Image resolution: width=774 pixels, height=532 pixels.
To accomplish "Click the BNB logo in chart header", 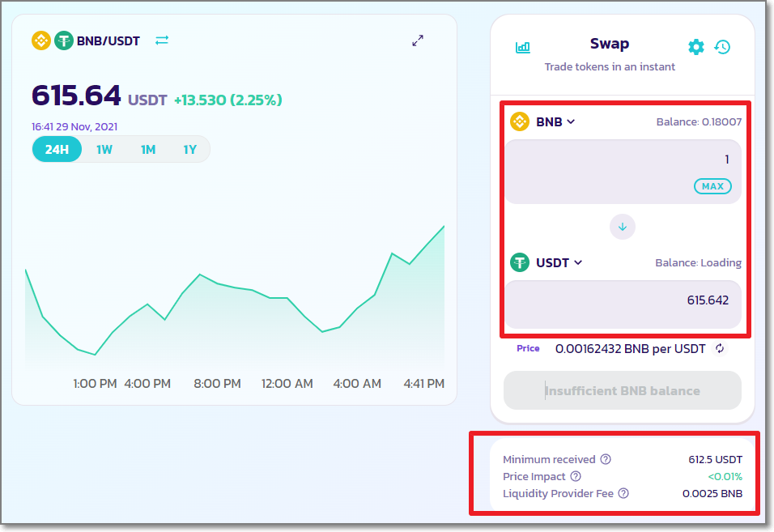I will 41,40.
